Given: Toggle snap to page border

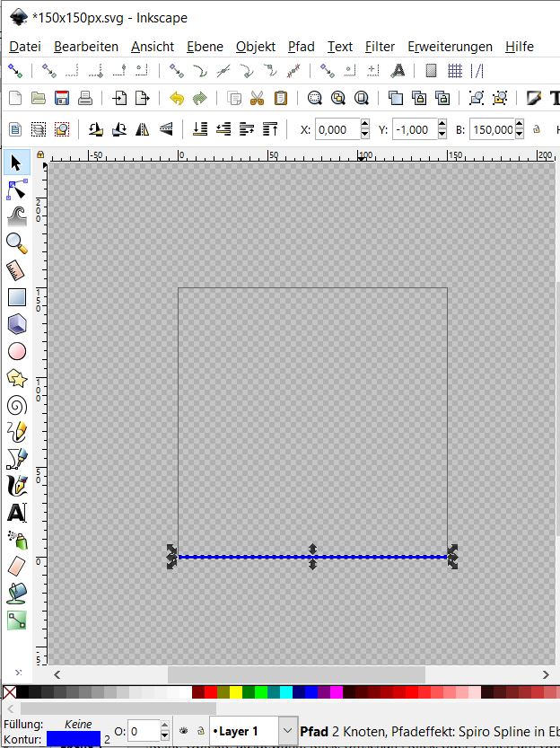Looking at the screenshot, I should point(431,71).
